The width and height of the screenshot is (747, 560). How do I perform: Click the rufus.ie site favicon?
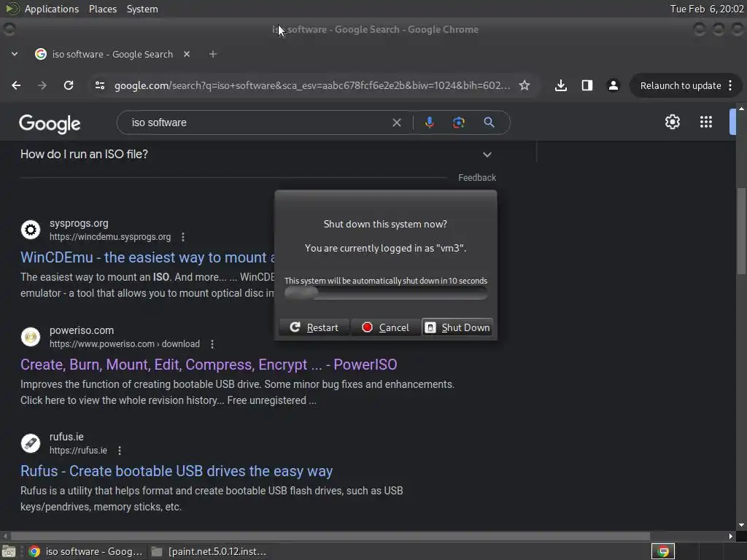coord(31,443)
